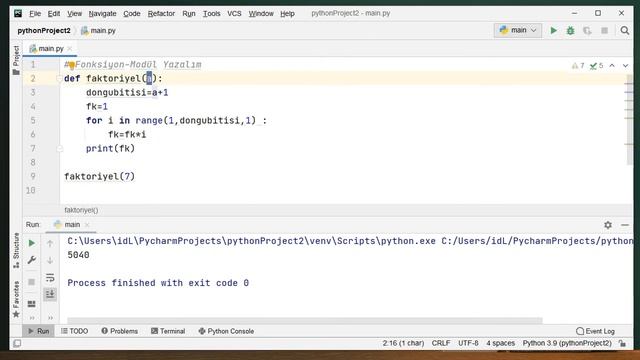Open run configuration wrench icon

(x=31, y=260)
